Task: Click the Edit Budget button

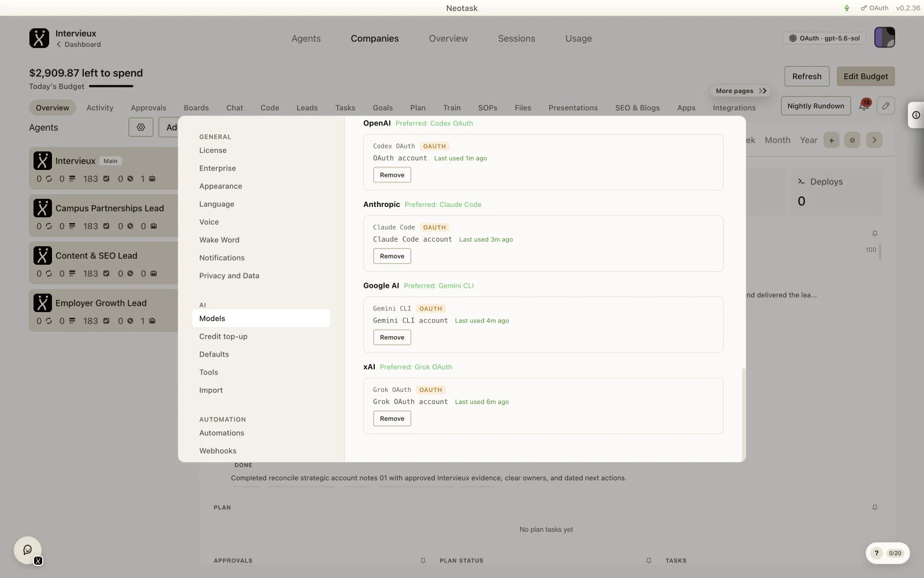Action: click(866, 76)
